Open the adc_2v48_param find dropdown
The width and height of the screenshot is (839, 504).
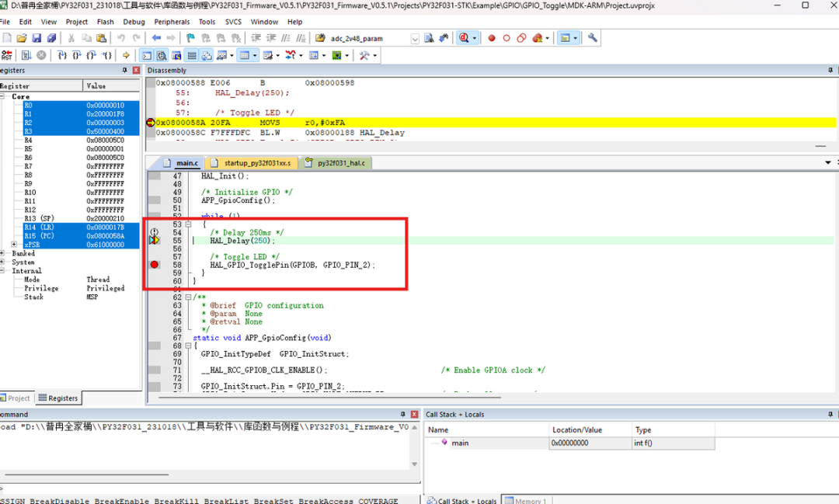[415, 39]
